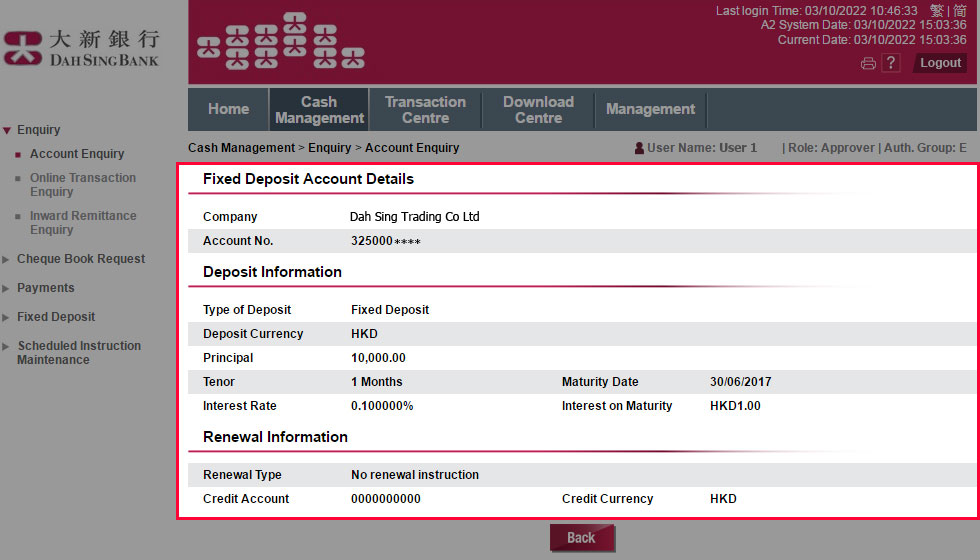Screen dimensions: 980x560
Task: Open the Transaction Centre tab
Action: (x=426, y=109)
